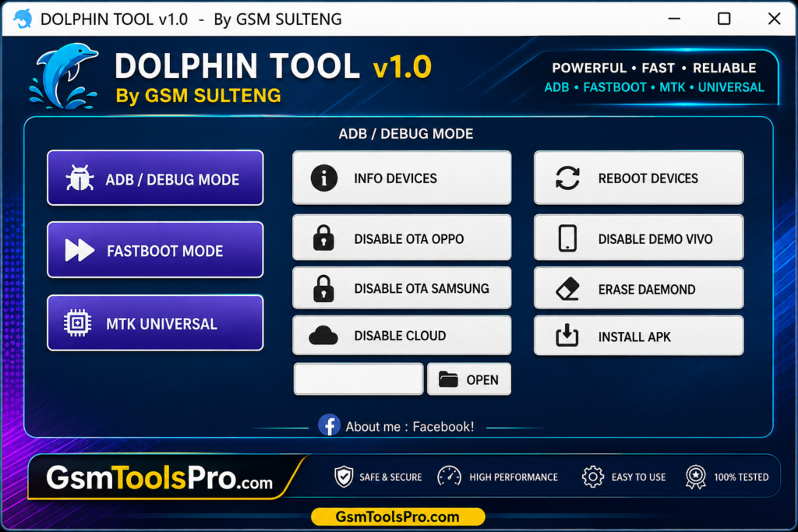Click the Easy To Use gear icon
This screenshot has width=798, height=532.
coord(593,477)
